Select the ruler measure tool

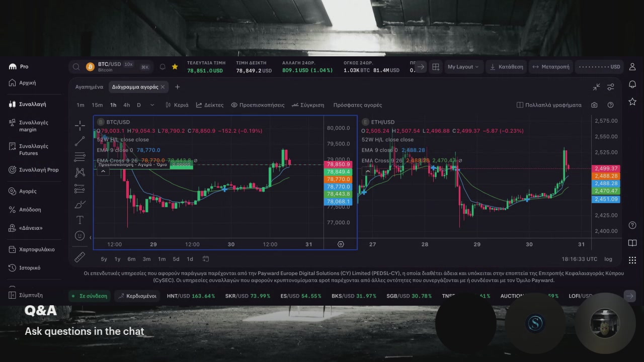pos(79,257)
